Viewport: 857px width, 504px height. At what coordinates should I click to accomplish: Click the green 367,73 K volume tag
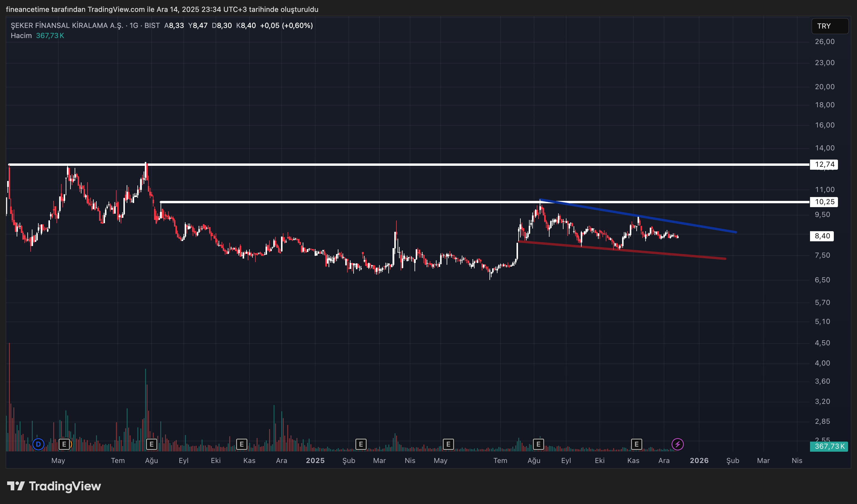click(829, 446)
